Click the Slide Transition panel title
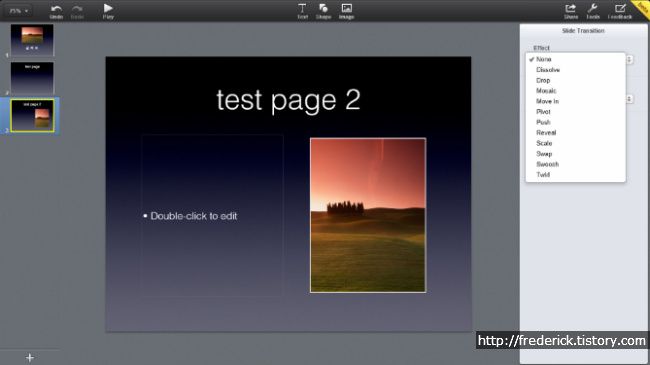Viewport: 650px width, 365px height. coord(583,31)
